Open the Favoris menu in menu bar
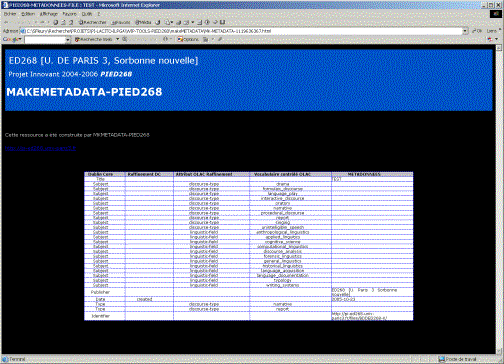 pyautogui.click(x=70, y=14)
